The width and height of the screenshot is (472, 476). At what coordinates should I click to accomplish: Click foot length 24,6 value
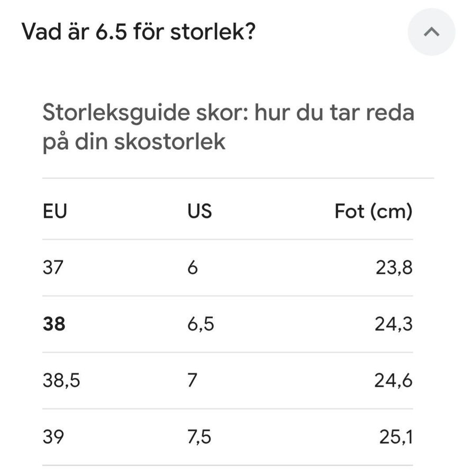tap(393, 380)
